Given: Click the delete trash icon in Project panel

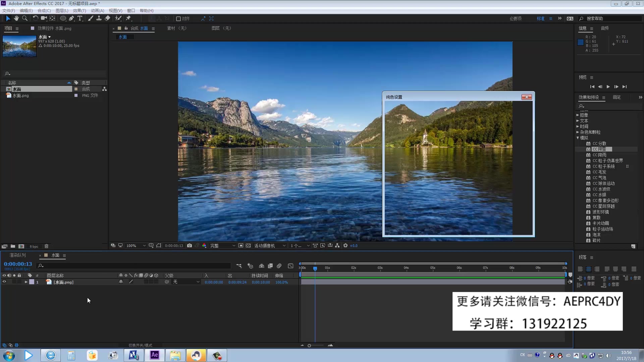Looking at the screenshot, I should [x=46, y=246].
